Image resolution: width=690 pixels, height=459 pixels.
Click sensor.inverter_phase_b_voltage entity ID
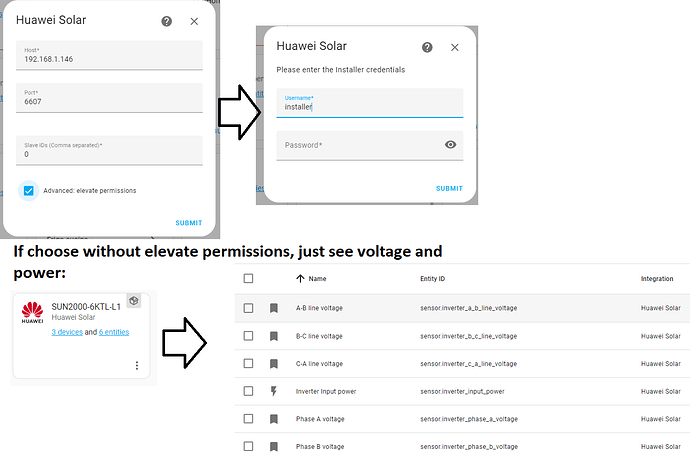(469, 447)
